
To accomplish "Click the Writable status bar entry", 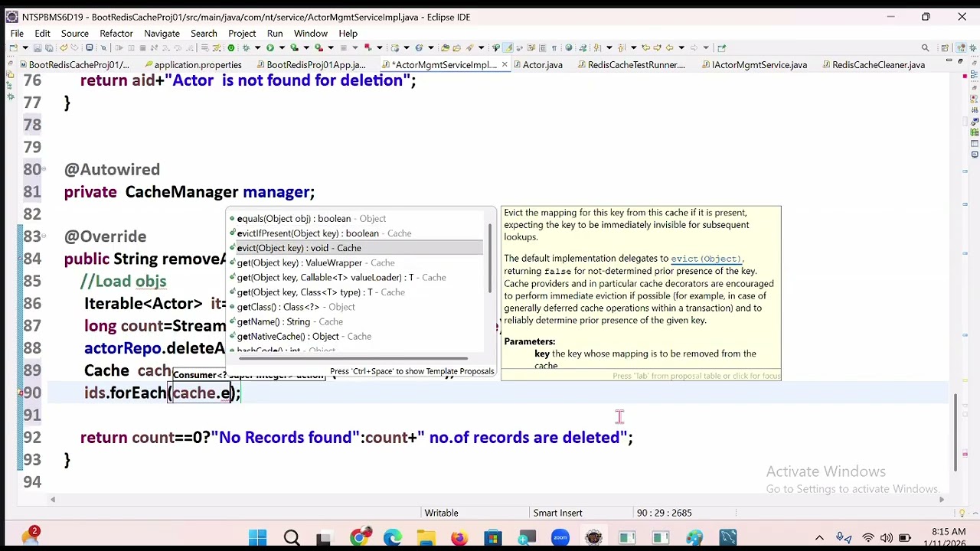I will pos(442,513).
